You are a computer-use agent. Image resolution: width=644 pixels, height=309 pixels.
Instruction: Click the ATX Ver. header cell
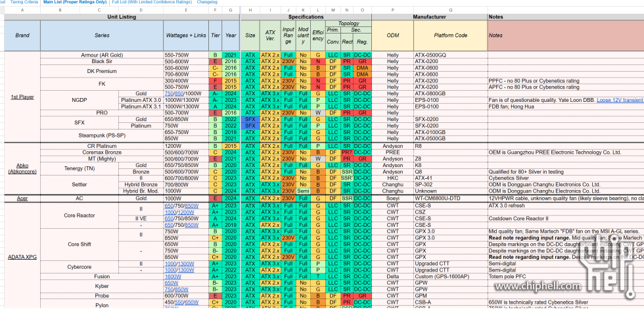pyautogui.click(x=270, y=36)
